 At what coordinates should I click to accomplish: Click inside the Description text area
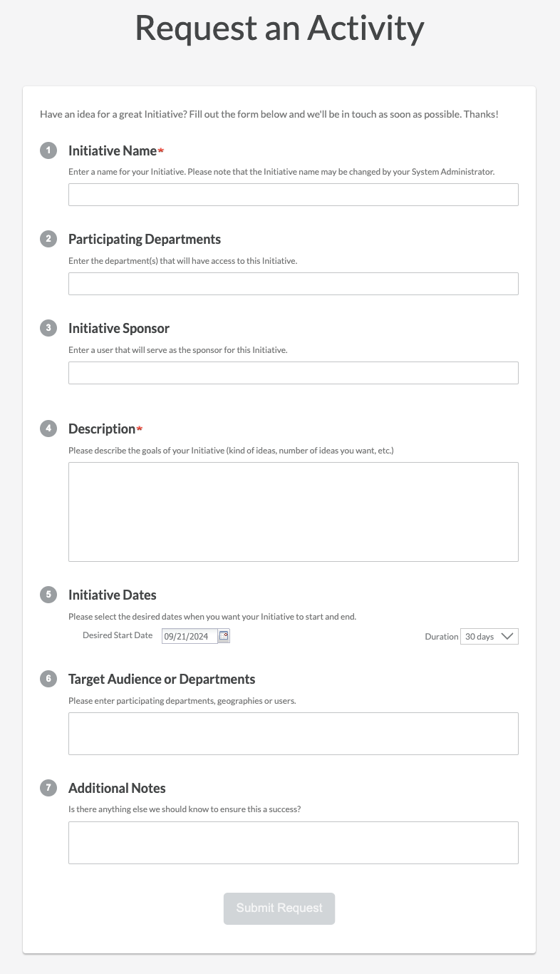294,512
